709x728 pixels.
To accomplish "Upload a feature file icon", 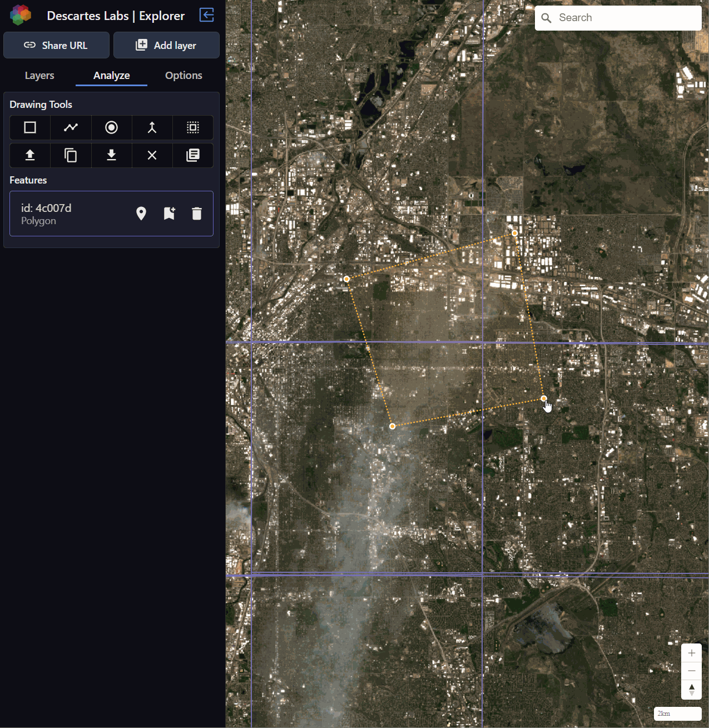I will [x=30, y=155].
